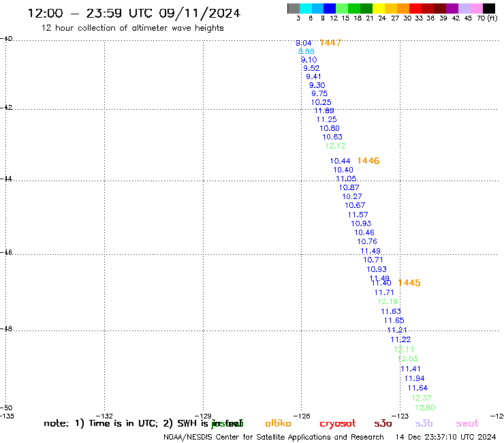
Task: Select the wave height reading 11.71
Action: tap(384, 293)
